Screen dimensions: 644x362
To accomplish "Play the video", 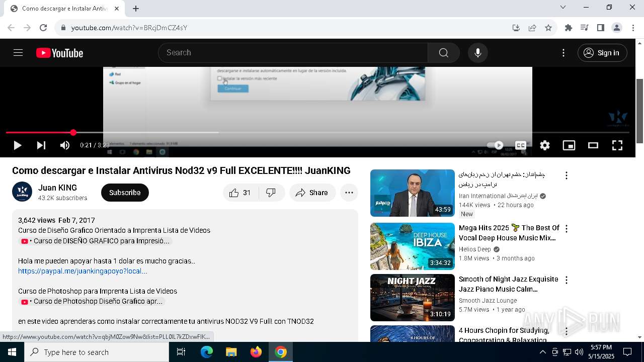I will tap(17, 145).
